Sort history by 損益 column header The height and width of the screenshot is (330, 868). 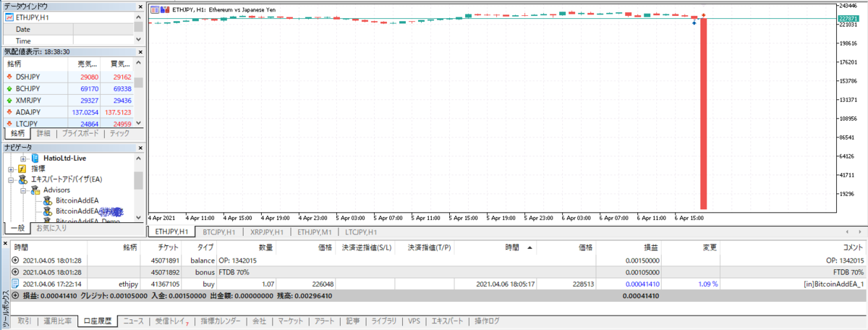pos(652,247)
